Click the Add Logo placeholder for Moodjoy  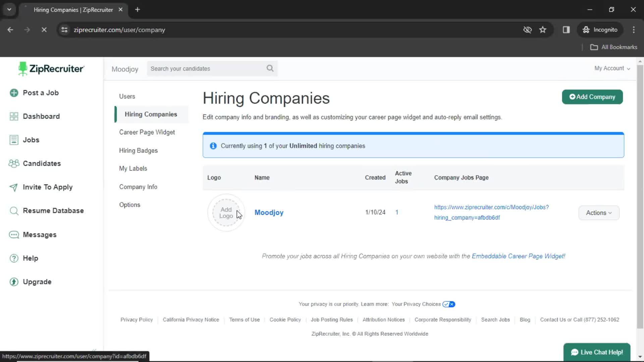tap(226, 213)
